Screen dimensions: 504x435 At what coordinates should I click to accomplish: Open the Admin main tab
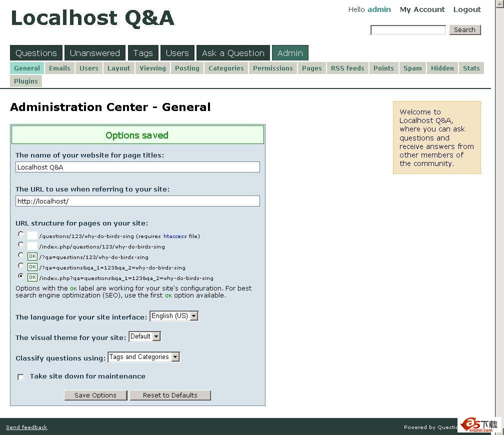[x=290, y=53]
